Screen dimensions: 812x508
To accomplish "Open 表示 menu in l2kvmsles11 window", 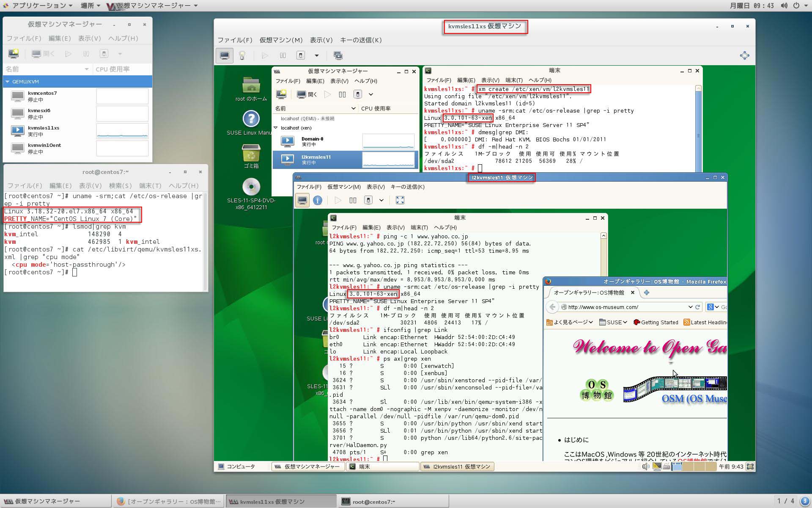I will (376, 187).
